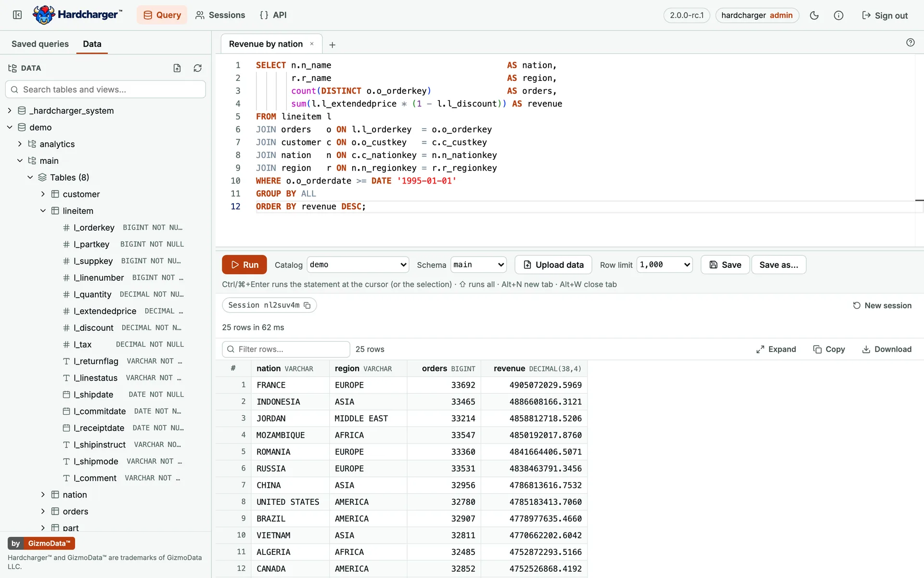Click the help question mark icon
Viewport: 924px width, 578px height.
(910, 42)
